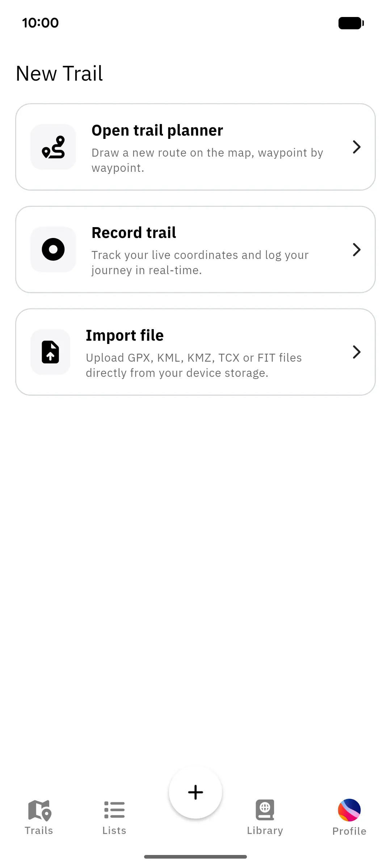Select the Record trail title
The height and width of the screenshot is (868, 391).
(134, 233)
